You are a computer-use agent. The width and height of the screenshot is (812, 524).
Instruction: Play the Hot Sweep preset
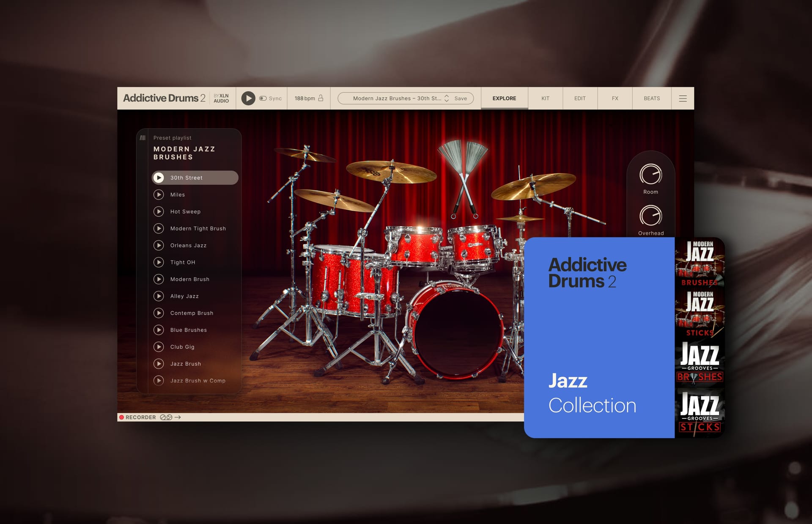(x=159, y=211)
